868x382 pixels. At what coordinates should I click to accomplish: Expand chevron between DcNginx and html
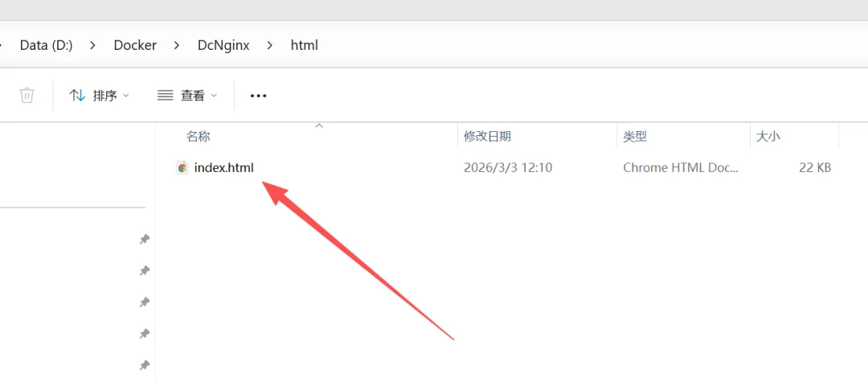[x=269, y=45]
